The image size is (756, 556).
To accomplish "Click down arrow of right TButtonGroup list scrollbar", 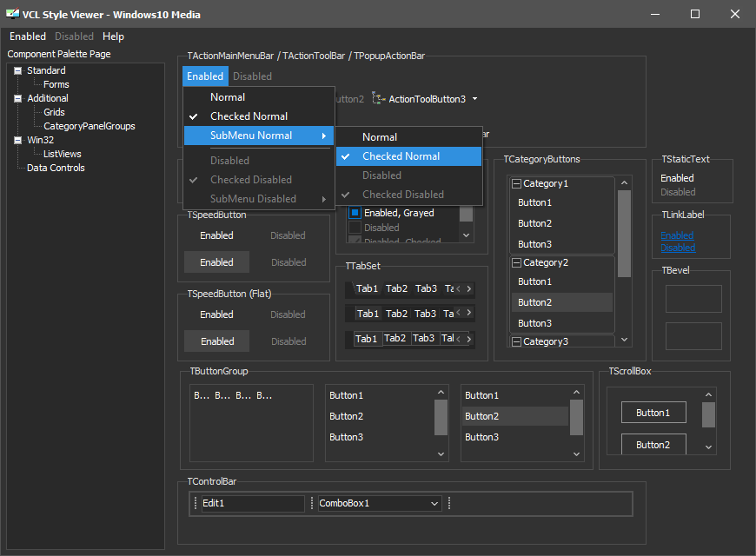I will pos(576,453).
